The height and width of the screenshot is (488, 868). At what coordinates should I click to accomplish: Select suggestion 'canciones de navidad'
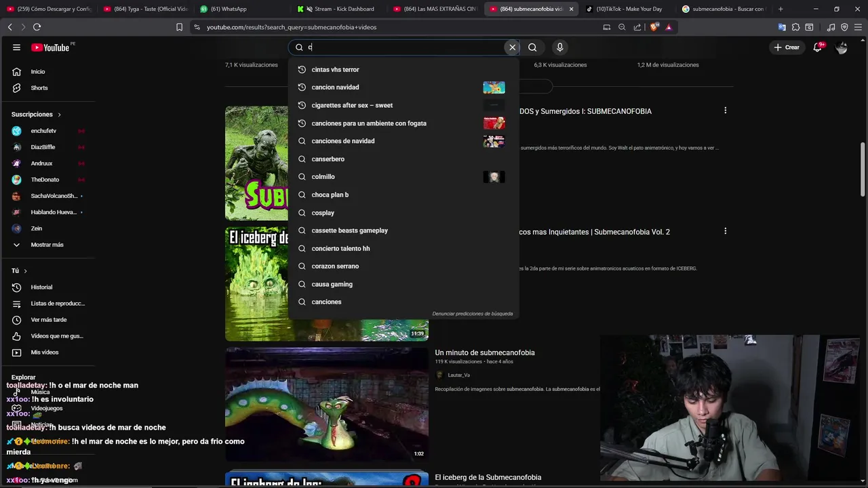point(403,141)
